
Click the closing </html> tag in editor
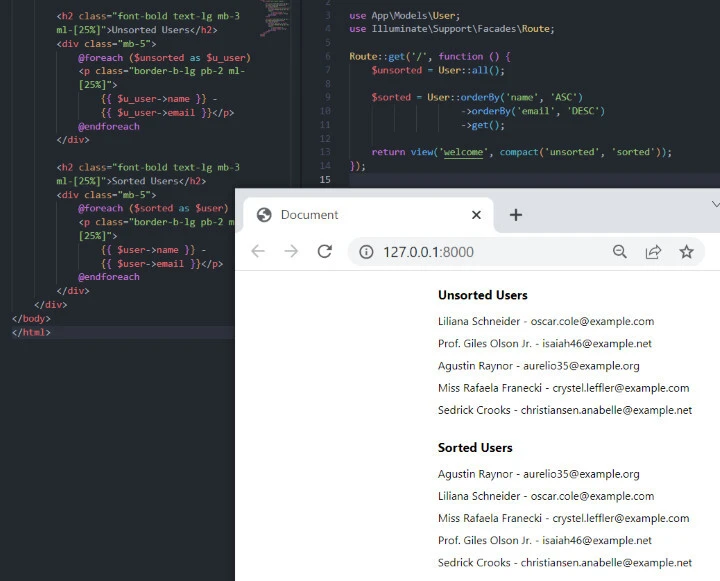click(x=31, y=332)
